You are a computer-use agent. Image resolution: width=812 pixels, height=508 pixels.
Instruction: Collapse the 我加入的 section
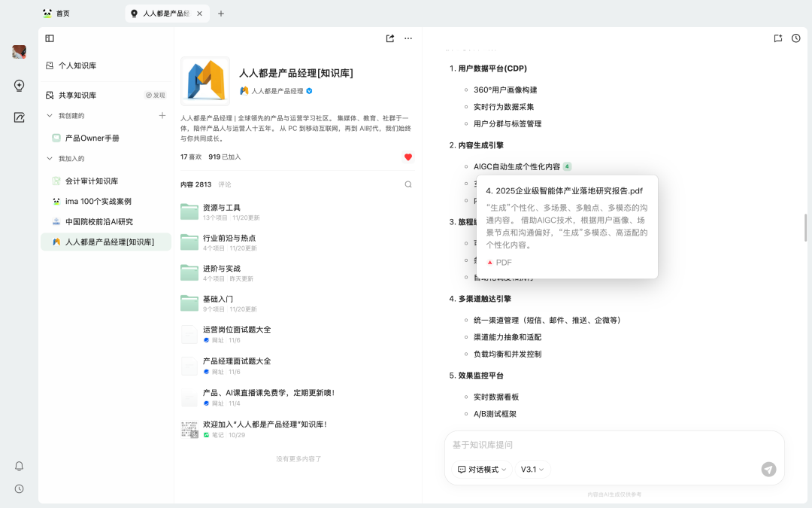(x=50, y=159)
